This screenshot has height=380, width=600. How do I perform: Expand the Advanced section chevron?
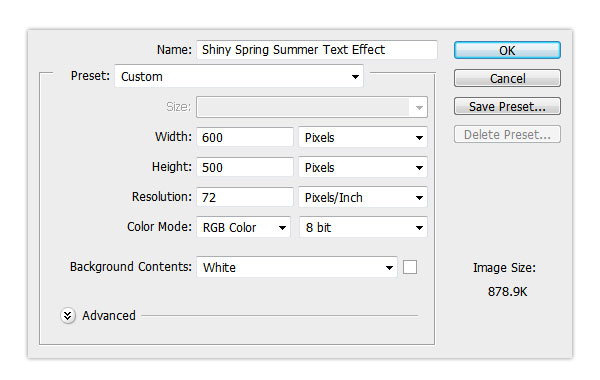68,316
